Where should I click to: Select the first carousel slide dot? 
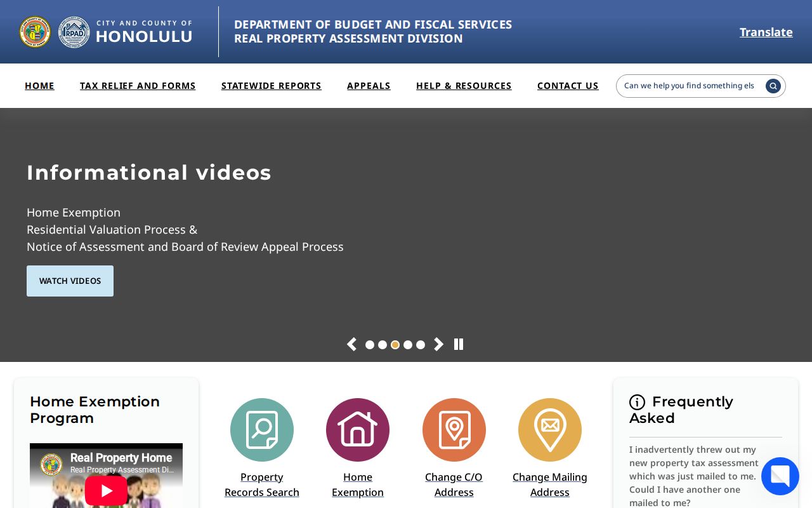370,345
